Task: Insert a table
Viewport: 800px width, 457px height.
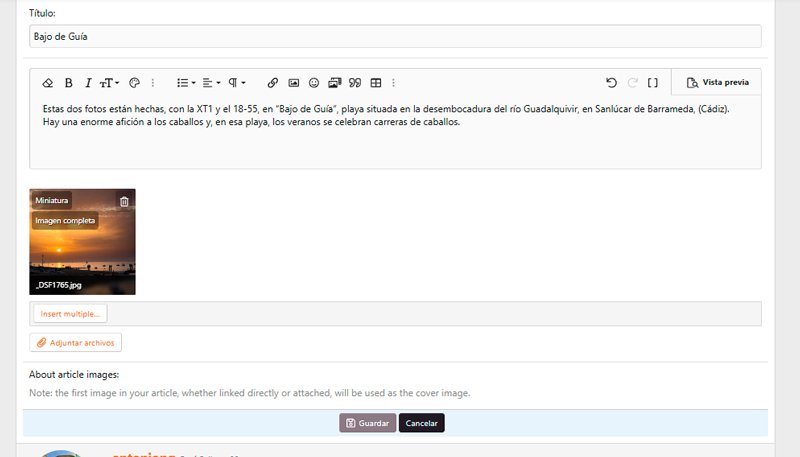Action: tap(376, 83)
